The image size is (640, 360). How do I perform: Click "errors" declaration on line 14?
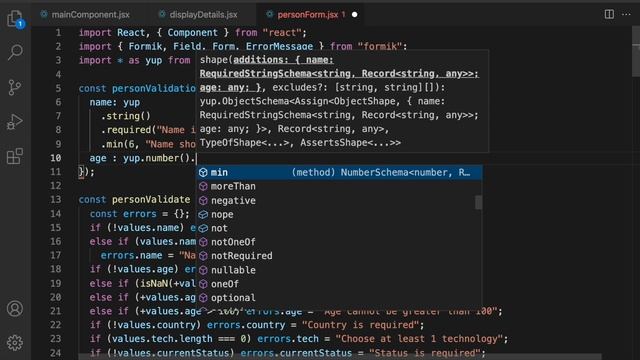[140, 214]
